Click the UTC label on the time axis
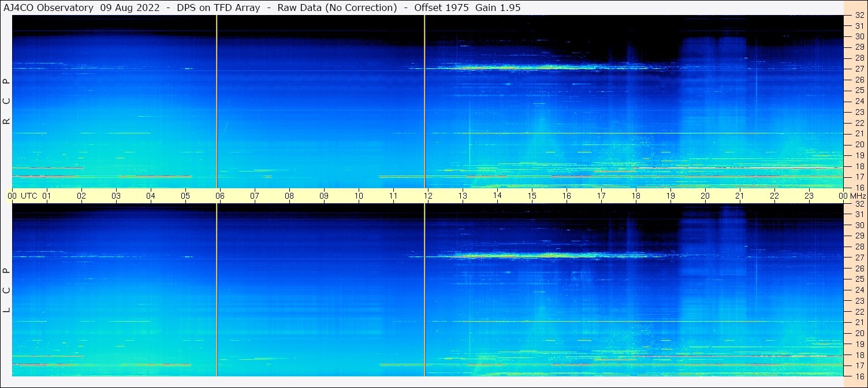868x388 pixels. pos(29,196)
